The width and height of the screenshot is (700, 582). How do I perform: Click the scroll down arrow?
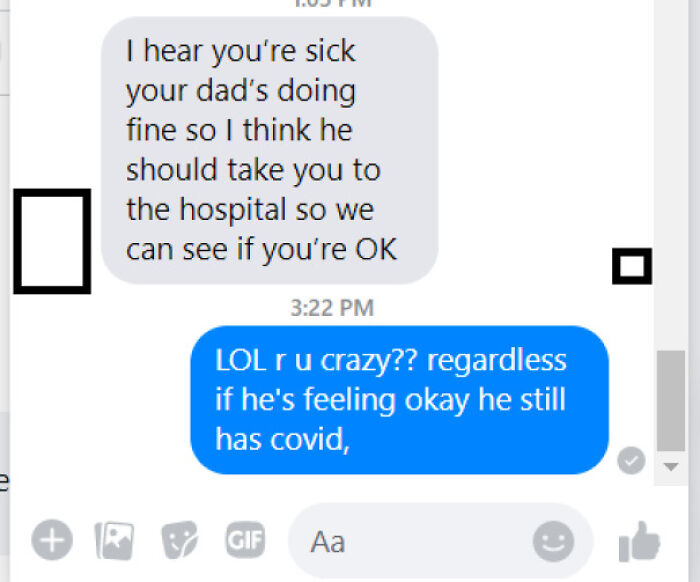pos(671,467)
